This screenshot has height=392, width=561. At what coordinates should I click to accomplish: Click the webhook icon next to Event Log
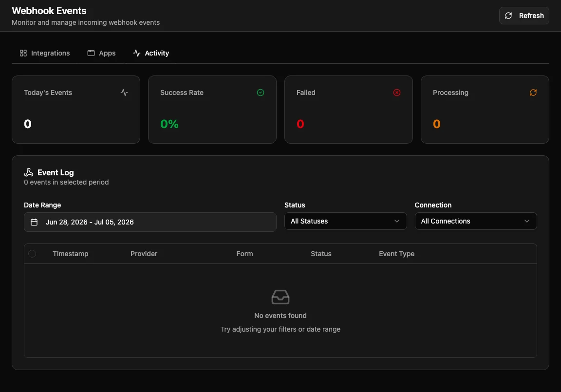[29, 172]
